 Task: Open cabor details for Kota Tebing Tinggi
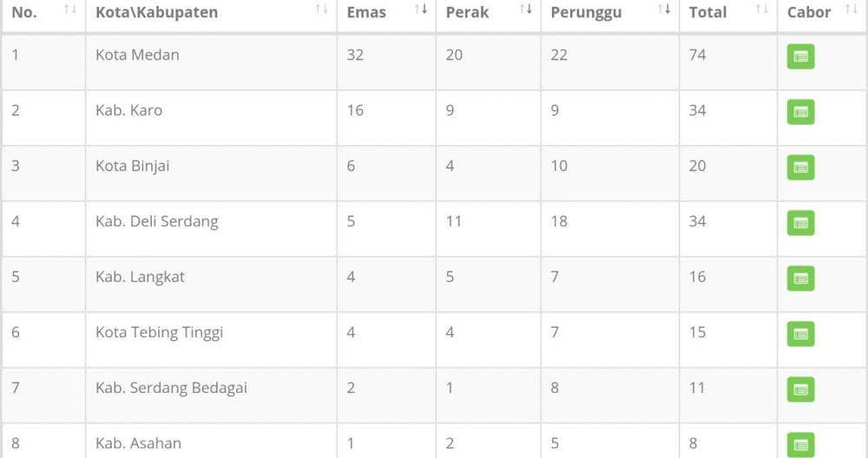(x=800, y=334)
